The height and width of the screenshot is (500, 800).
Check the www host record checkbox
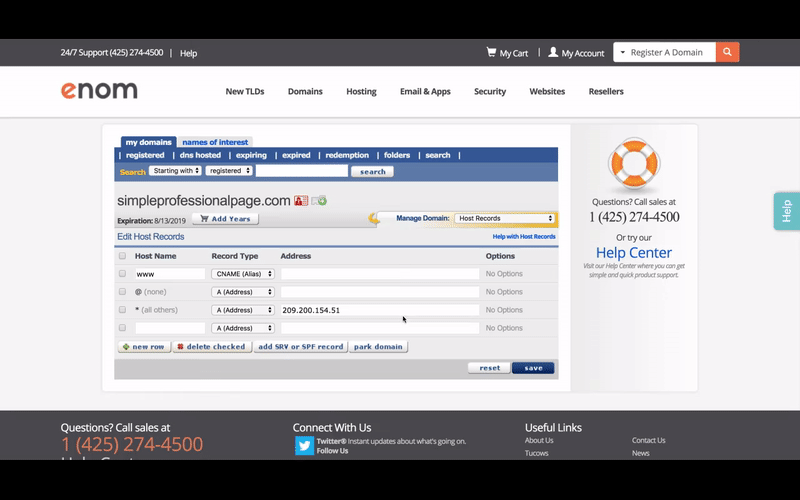[123, 273]
